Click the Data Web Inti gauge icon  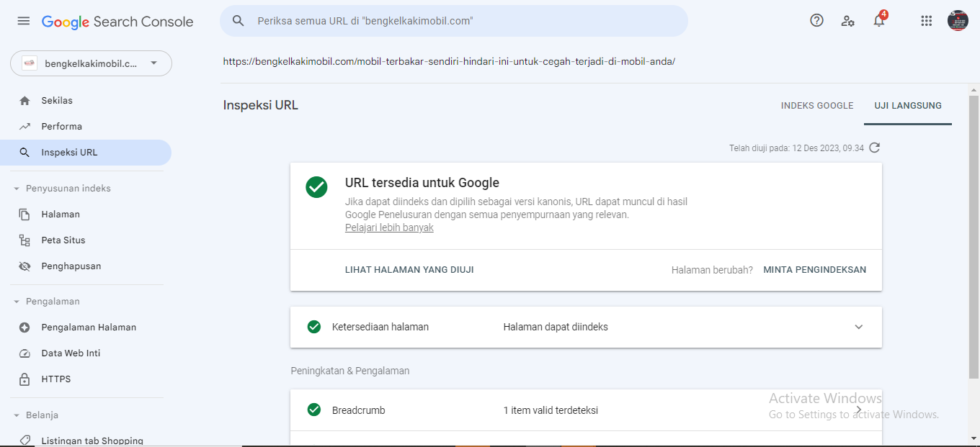[x=25, y=353]
